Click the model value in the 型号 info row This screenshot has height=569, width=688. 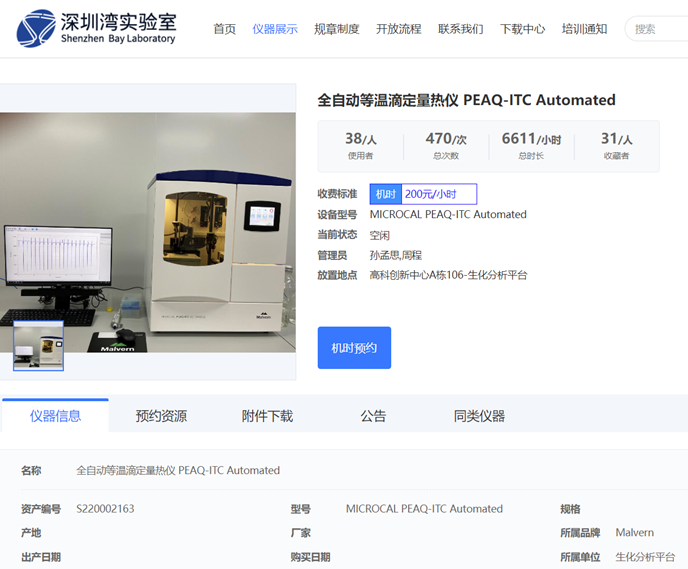[424, 509]
